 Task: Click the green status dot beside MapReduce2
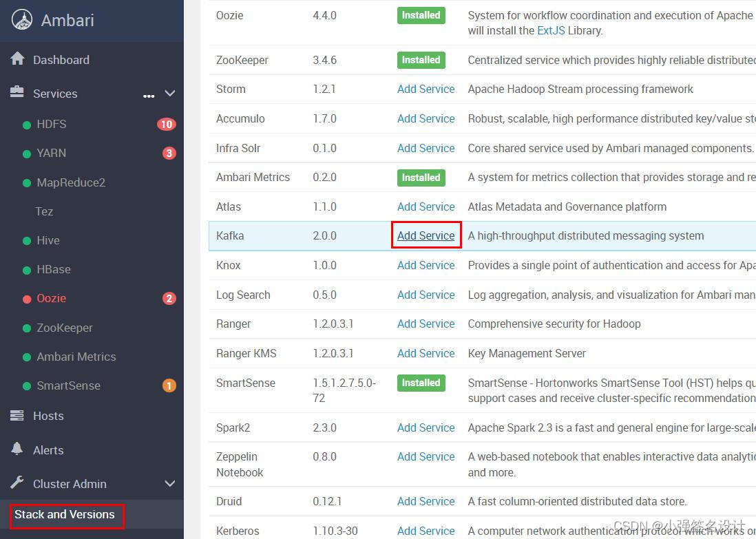27,183
